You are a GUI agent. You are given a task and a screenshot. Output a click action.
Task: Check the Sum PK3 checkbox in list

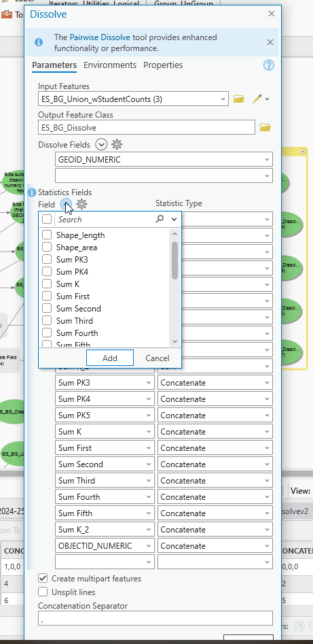point(47,260)
